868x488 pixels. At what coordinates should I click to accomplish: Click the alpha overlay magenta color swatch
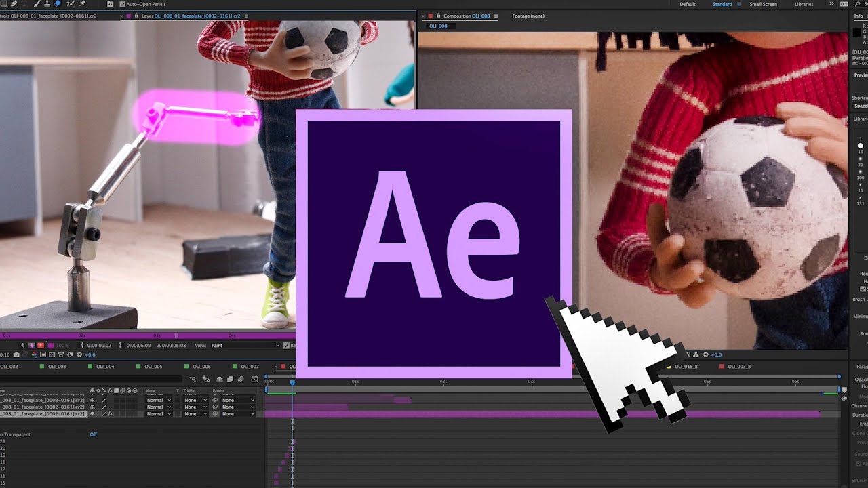[51, 346]
